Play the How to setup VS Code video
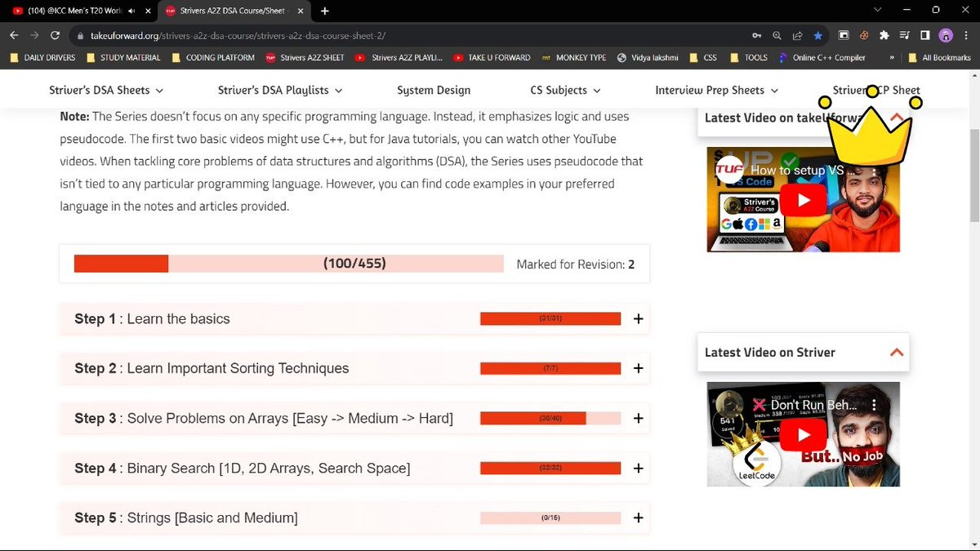The height and width of the screenshot is (551, 980). pos(804,200)
